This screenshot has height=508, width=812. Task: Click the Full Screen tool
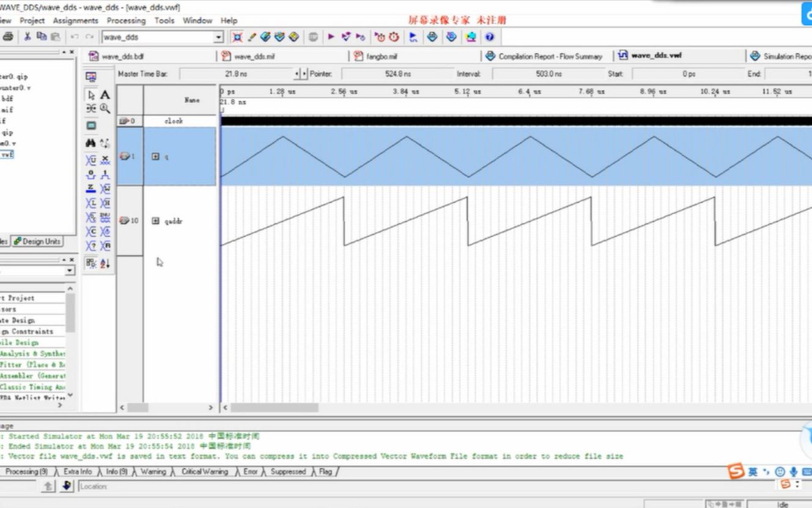[x=91, y=125]
